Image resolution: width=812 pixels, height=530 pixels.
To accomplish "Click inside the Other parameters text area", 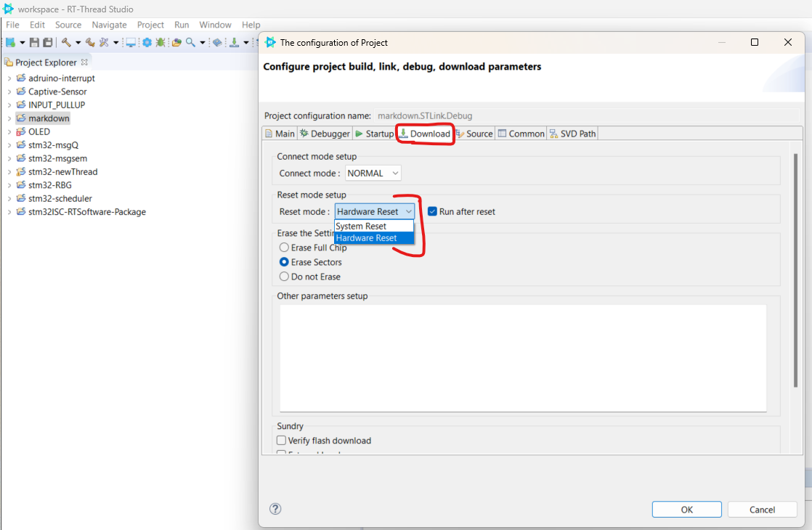I will pos(522,357).
